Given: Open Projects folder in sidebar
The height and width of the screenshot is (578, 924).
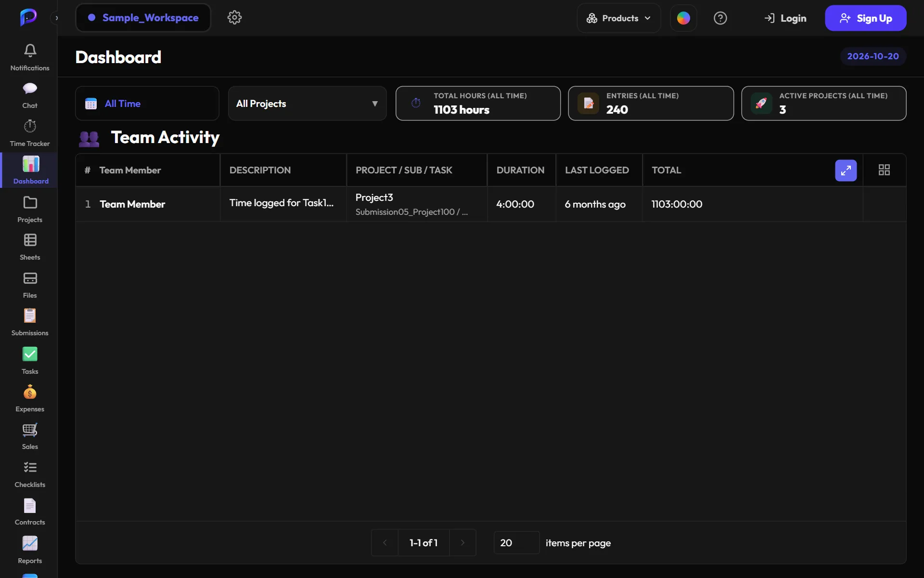Looking at the screenshot, I should [x=30, y=209].
